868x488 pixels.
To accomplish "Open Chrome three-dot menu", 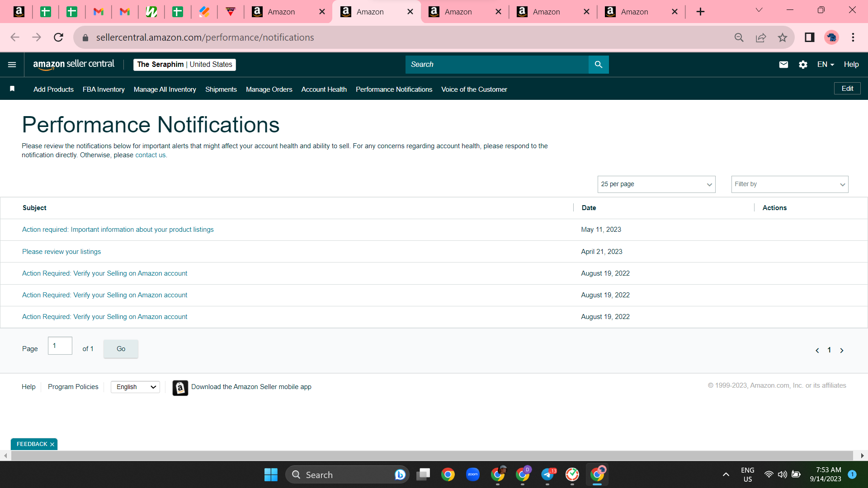I will pyautogui.click(x=853, y=38).
